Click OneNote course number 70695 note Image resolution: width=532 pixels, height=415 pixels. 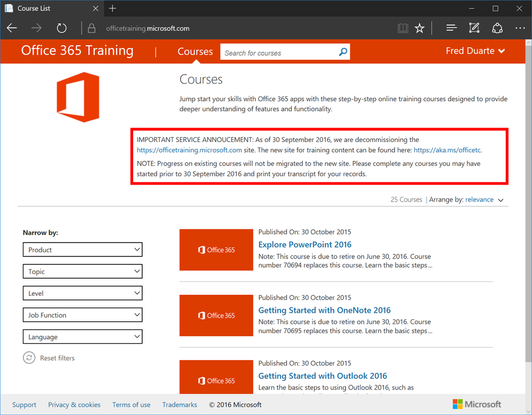point(346,326)
